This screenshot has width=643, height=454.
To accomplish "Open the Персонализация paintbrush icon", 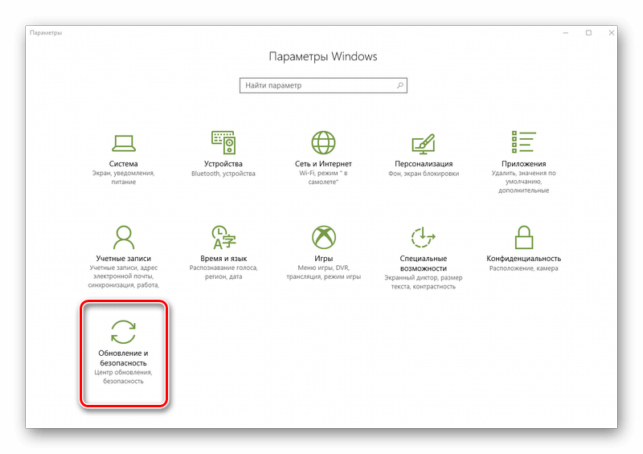I will (423, 144).
